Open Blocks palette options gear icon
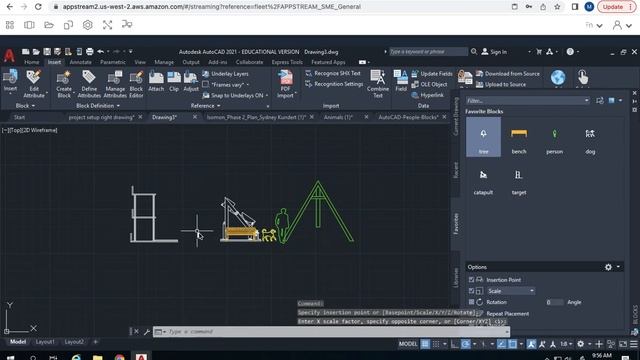Viewport: 640px width, 360px height. 608,267
